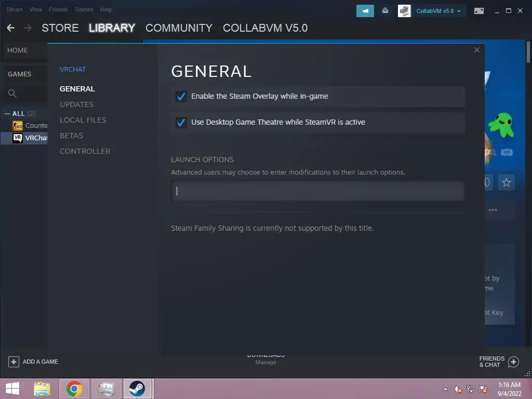The width and height of the screenshot is (532, 399).
Task: Open the Games menu
Action: 84,9
